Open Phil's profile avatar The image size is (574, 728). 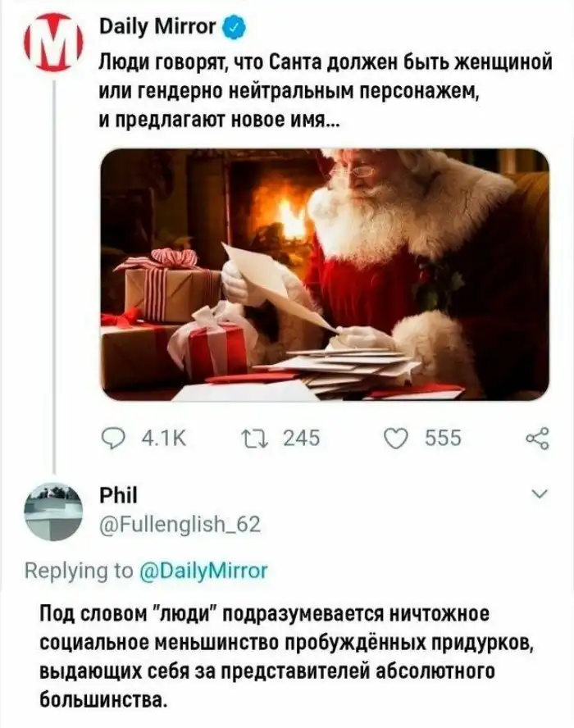tap(53, 512)
